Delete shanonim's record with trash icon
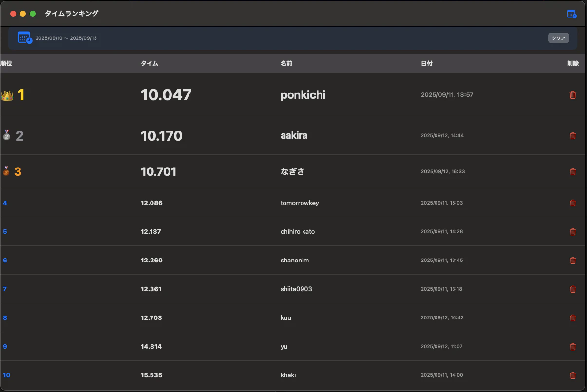Viewport: 587px width, 392px height. pyautogui.click(x=573, y=261)
